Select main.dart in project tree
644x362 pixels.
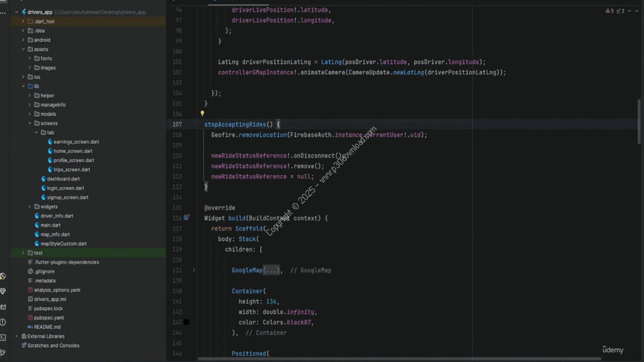tap(50, 225)
